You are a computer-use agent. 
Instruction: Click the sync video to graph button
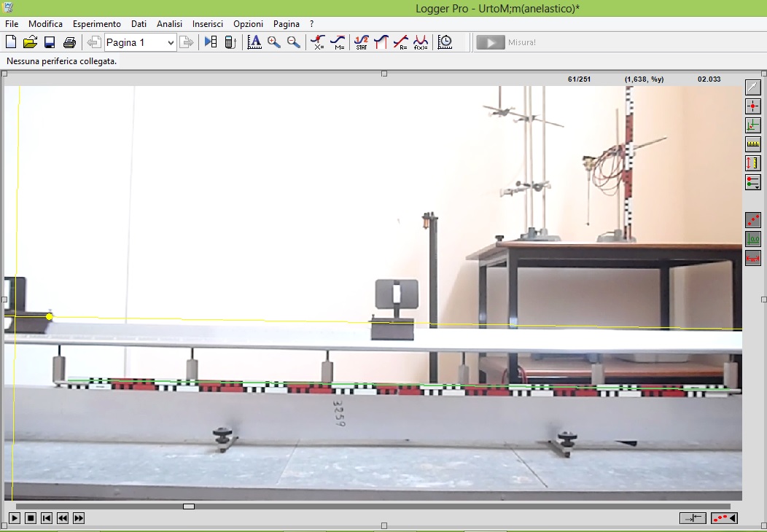point(692,518)
